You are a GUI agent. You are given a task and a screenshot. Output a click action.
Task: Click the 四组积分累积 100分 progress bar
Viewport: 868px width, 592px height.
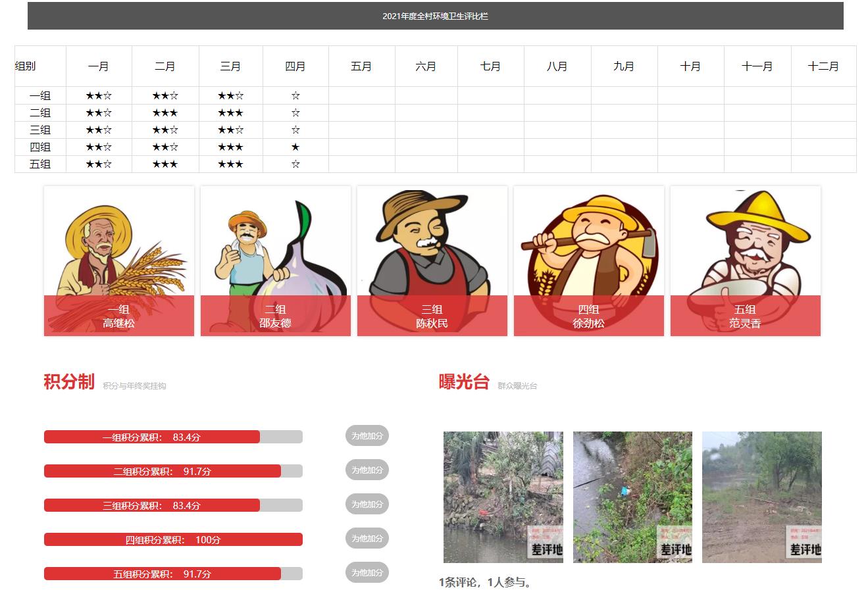pos(173,539)
